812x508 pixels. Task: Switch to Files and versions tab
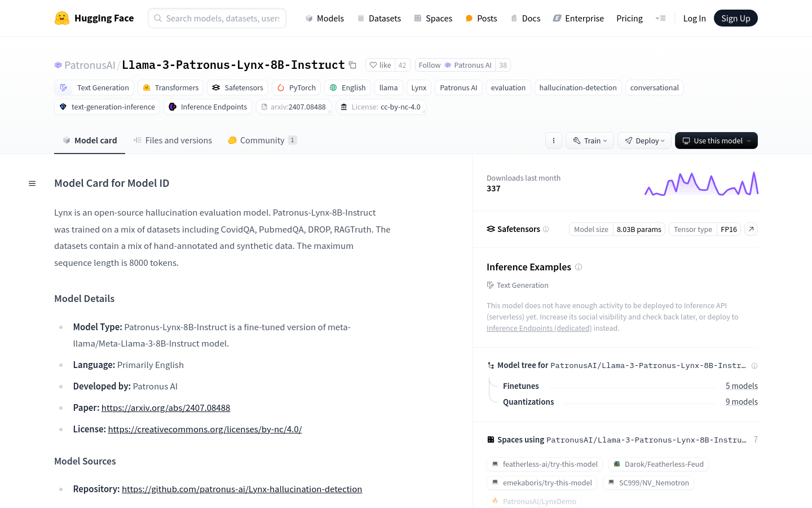click(173, 141)
